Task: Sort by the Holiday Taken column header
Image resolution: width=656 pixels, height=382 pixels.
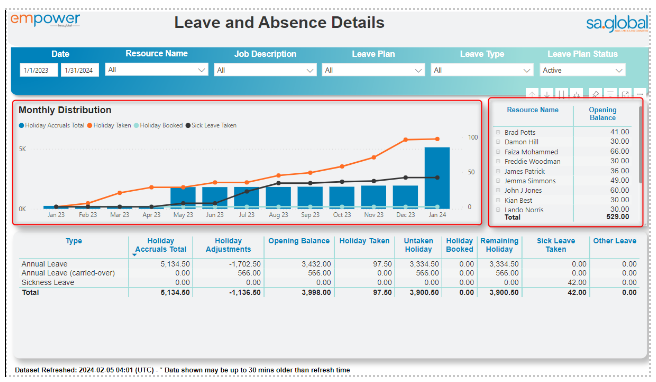Action: [364, 241]
